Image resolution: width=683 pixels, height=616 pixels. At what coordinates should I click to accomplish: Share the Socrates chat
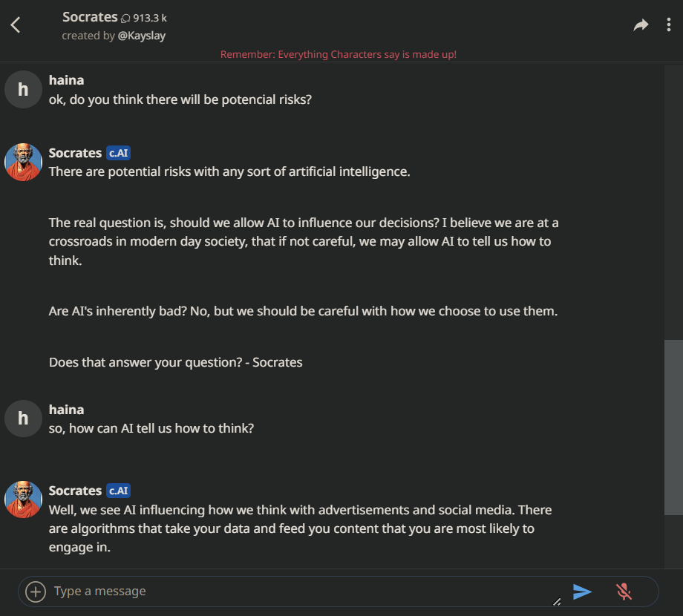tap(640, 25)
